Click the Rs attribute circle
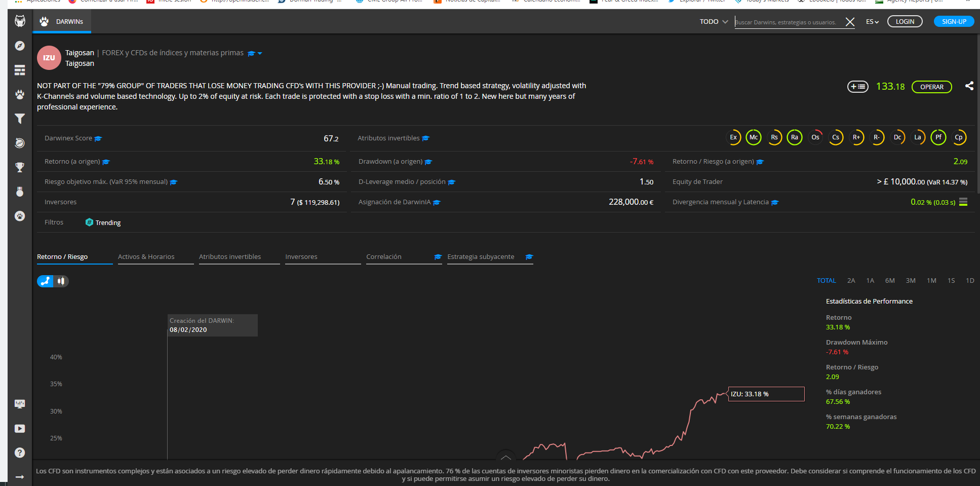This screenshot has height=486, width=980. tap(774, 137)
